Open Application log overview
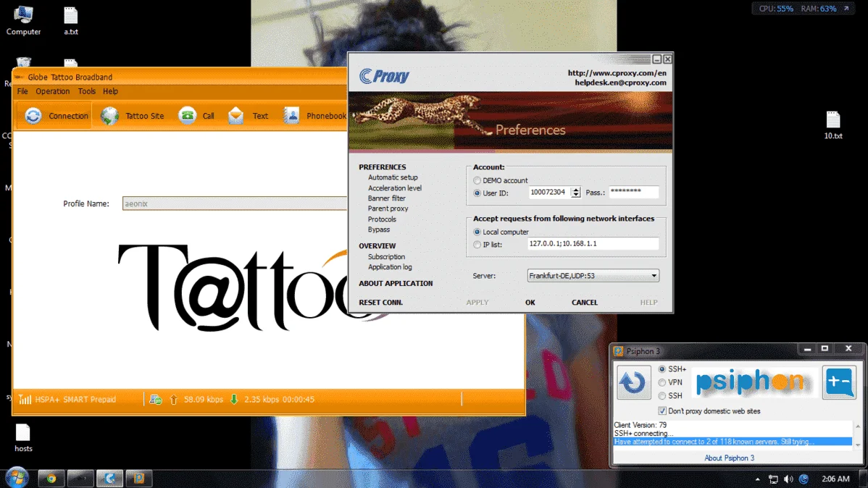 [390, 267]
